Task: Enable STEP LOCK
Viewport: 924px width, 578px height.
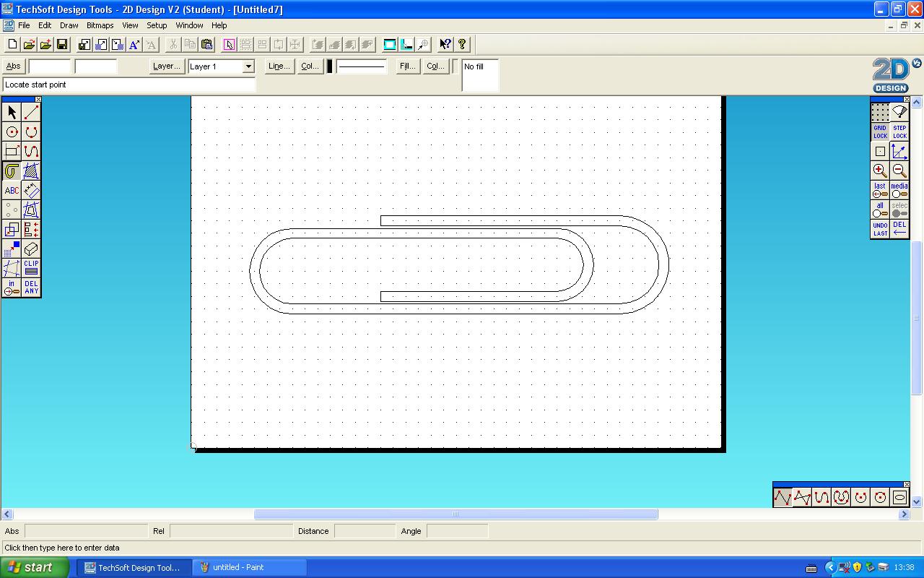Action: pyautogui.click(x=899, y=131)
